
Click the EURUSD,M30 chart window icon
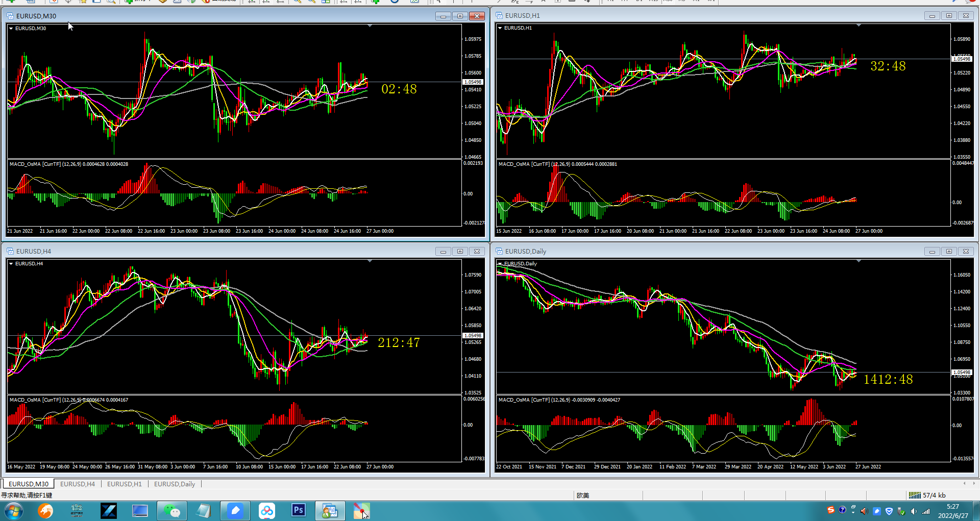tap(10, 16)
